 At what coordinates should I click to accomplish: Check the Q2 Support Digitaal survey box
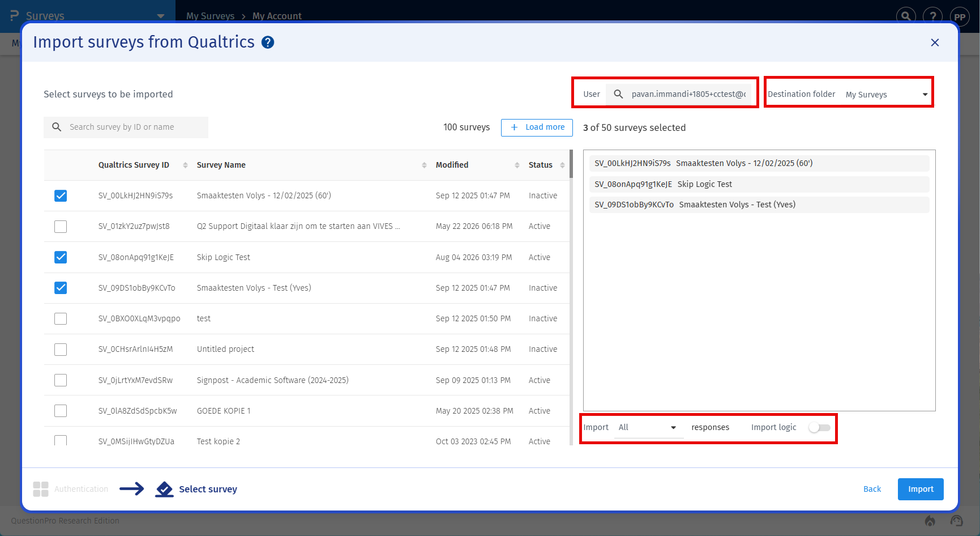[x=61, y=227]
